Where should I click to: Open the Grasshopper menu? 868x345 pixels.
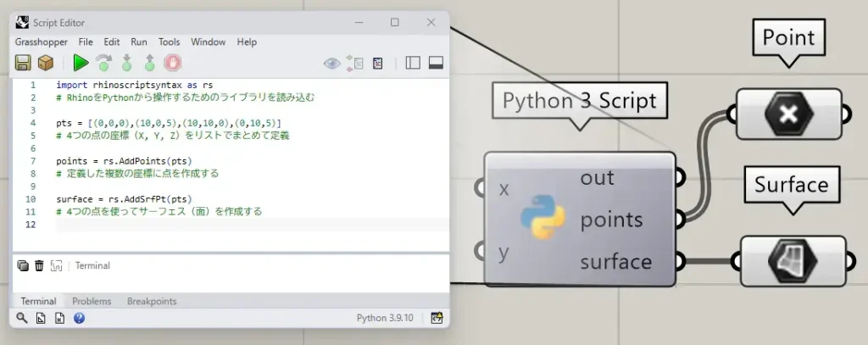pyautogui.click(x=40, y=42)
